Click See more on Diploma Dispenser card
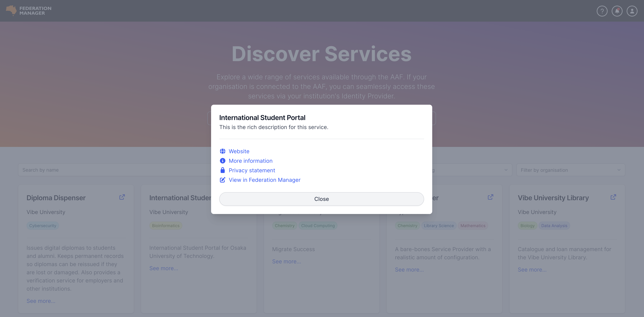 [x=41, y=301]
